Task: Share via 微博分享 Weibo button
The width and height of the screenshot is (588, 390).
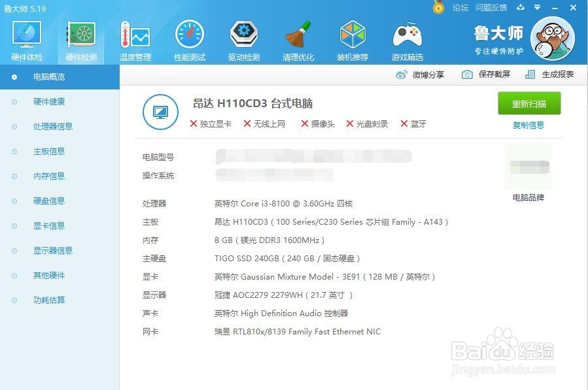Action: (x=420, y=74)
